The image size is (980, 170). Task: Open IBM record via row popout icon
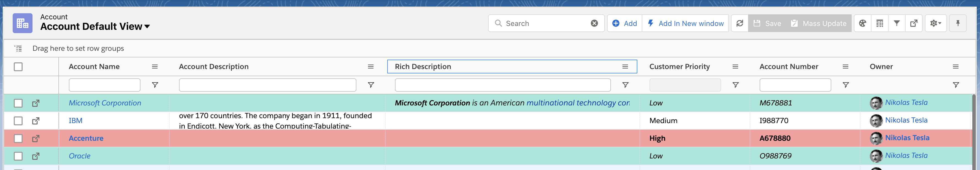point(36,121)
